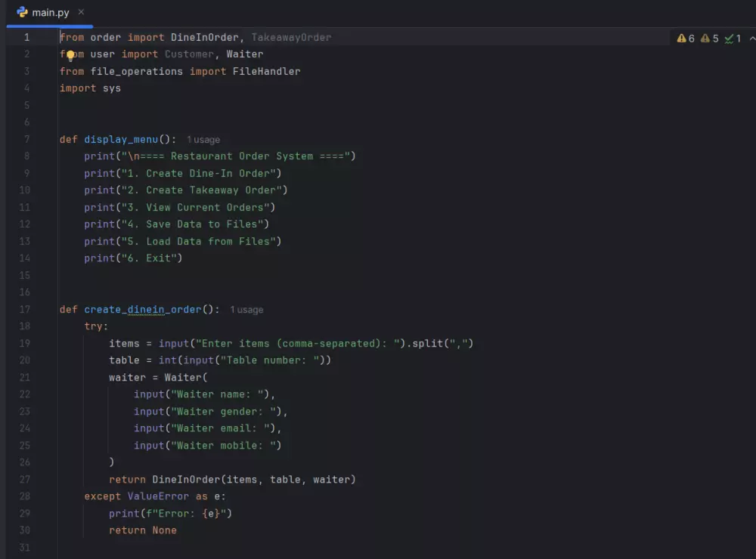The image size is (756, 559).
Task: Click FileHandler in the import line
Action: point(266,71)
